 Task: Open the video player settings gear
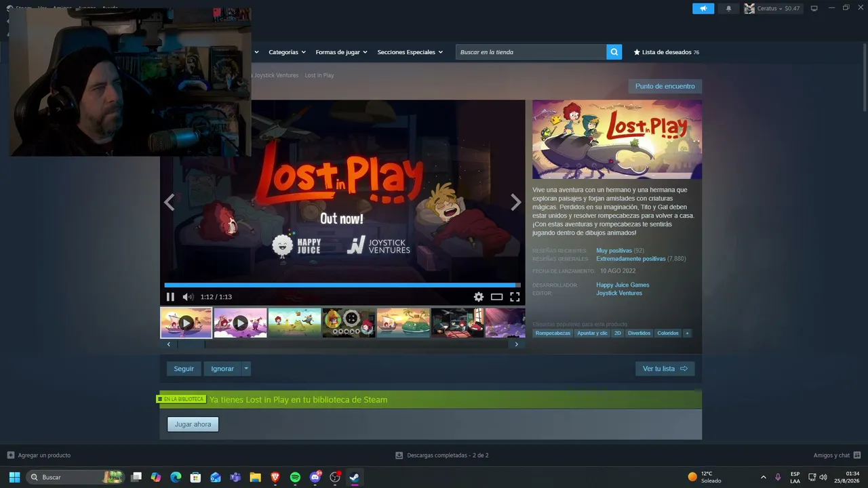[x=479, y=297]
